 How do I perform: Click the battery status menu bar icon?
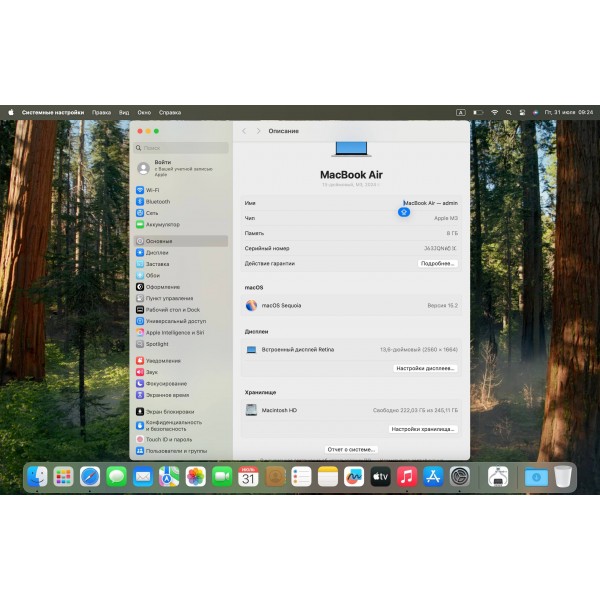pyautogui.click(x=478, y=112)
